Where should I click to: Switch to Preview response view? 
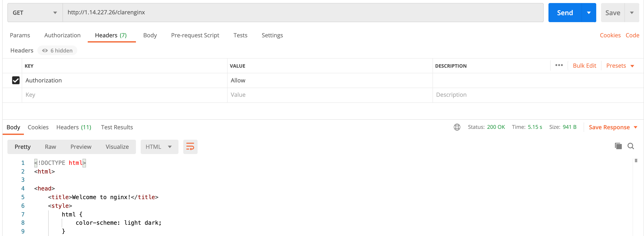pos(81,147)
